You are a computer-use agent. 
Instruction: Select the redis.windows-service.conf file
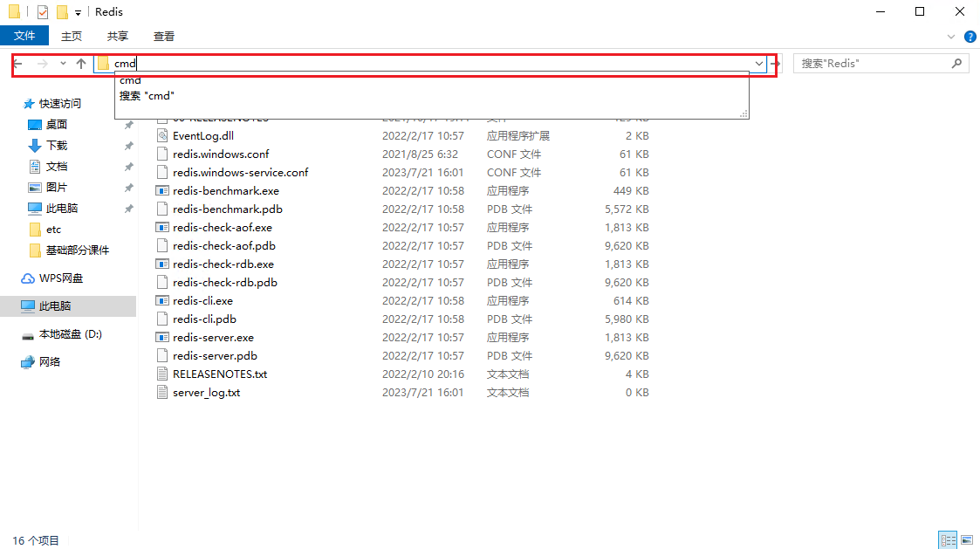(241, 173)
